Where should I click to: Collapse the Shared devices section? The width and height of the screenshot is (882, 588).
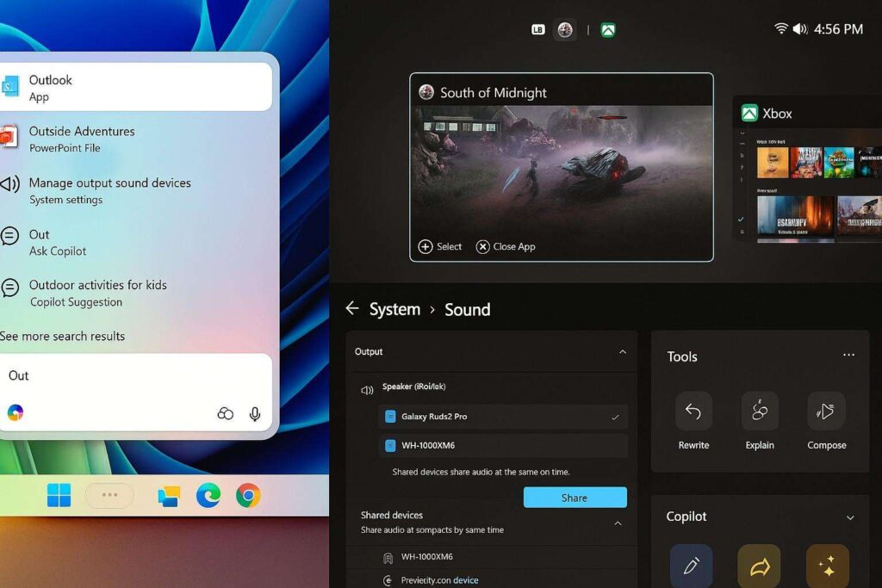pos(618,523)
